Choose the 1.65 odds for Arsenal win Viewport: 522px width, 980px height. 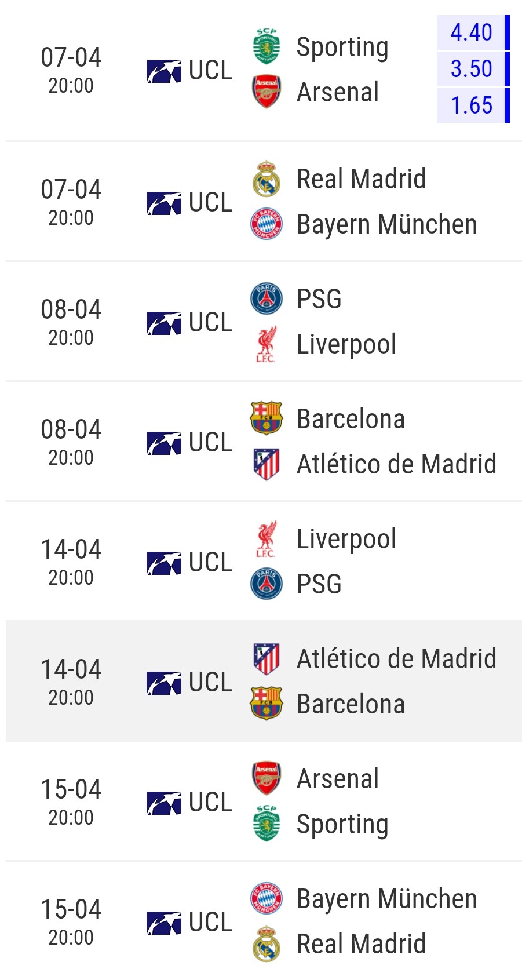coord(472,105)
